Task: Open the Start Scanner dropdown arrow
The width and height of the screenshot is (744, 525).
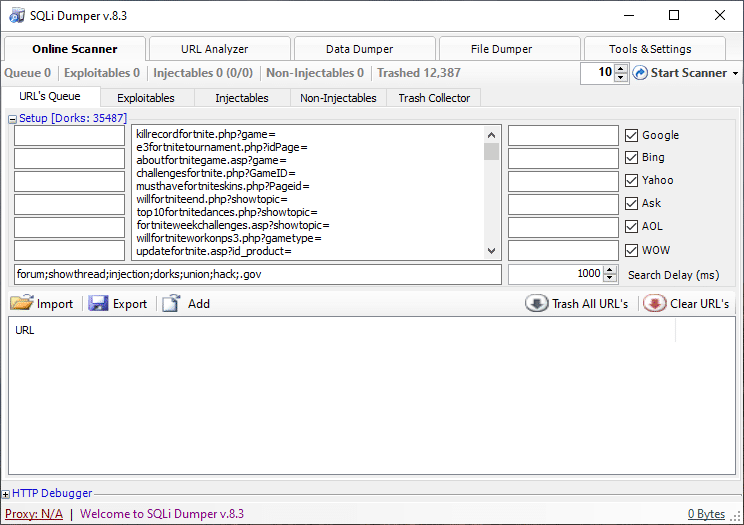Action: pyautogui.click(x=736, y=73)
